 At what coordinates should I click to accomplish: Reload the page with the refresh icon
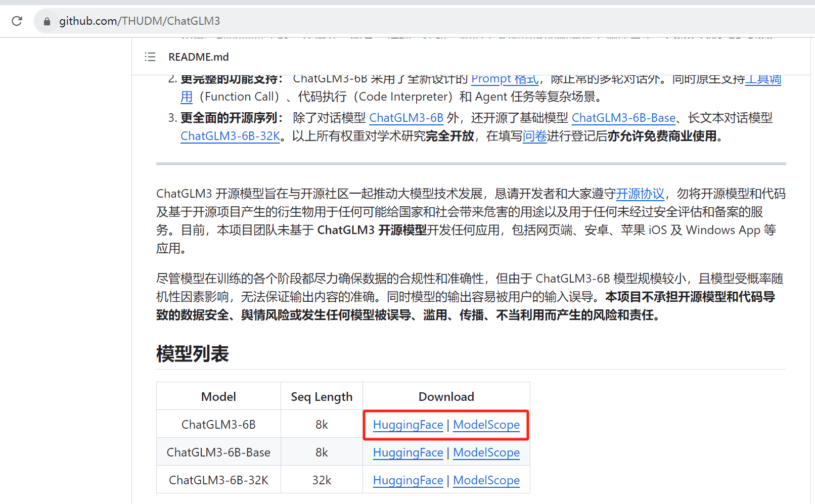coord(17,21)
